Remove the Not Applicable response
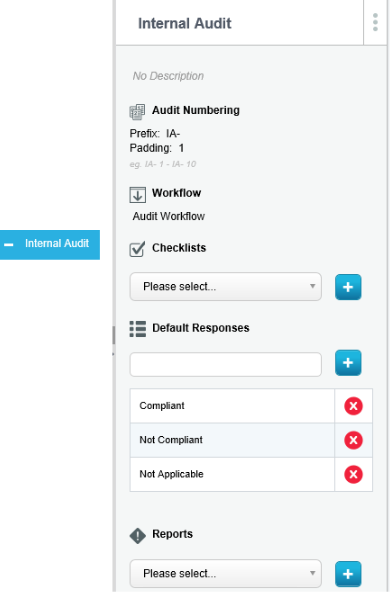392x596 pixels. [x=353, y=474]
